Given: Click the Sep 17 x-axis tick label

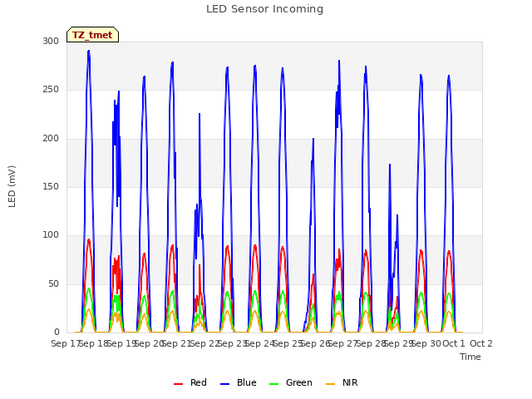Looking at the screenshot, I should 66,343.
